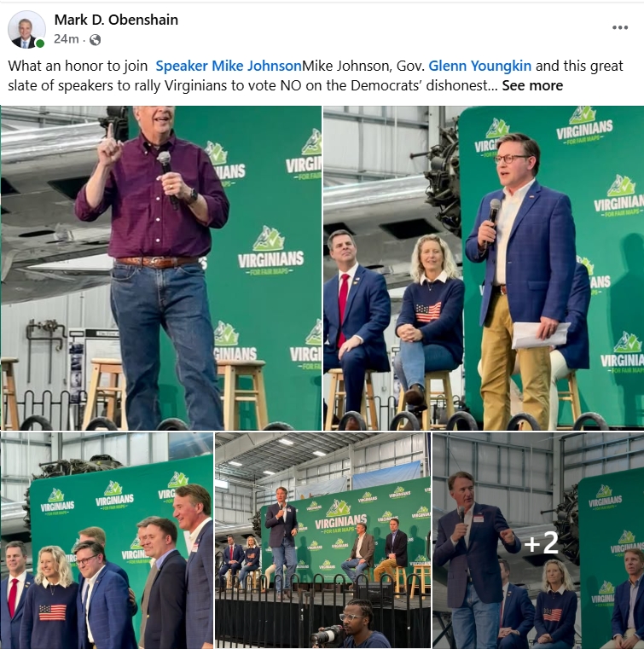Click the public globe audience icon

pyautogui.click(x=96, y=40)
